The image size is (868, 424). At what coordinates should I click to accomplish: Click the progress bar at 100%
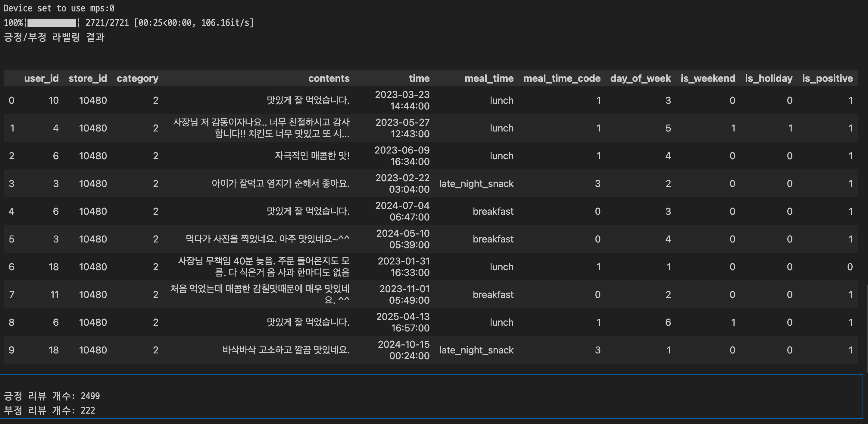click(52, 23)
